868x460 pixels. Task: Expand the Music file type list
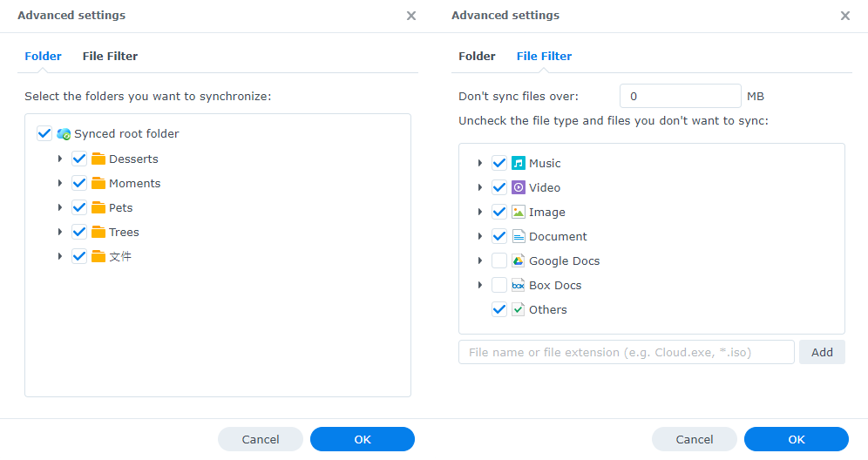(480, 163)
